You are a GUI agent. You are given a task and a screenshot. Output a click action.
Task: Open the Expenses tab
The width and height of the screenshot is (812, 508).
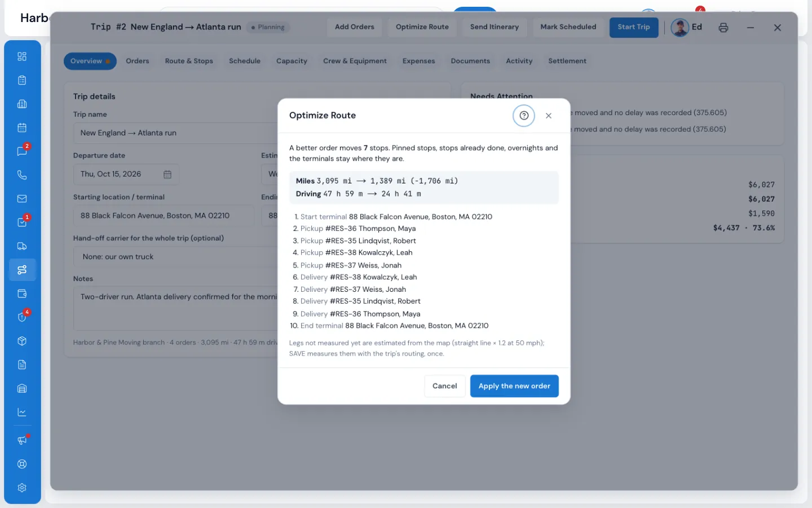pos(418,61)
